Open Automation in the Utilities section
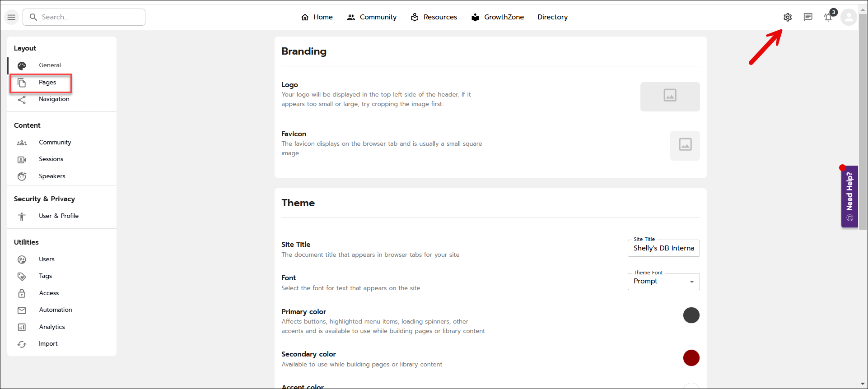Image resolution: width=868 pixels, height=389 pixels. coord(56,310)
